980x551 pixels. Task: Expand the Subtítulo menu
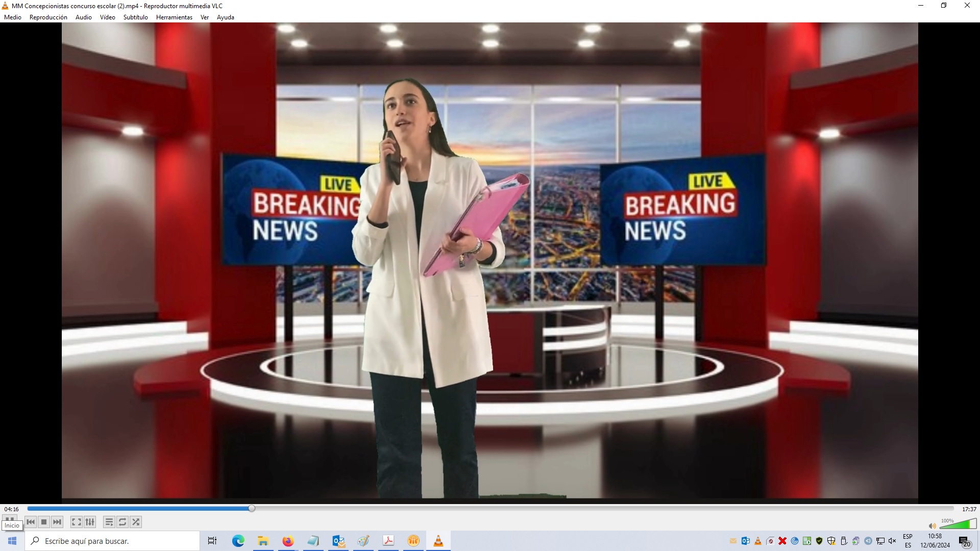coord(135,17)
